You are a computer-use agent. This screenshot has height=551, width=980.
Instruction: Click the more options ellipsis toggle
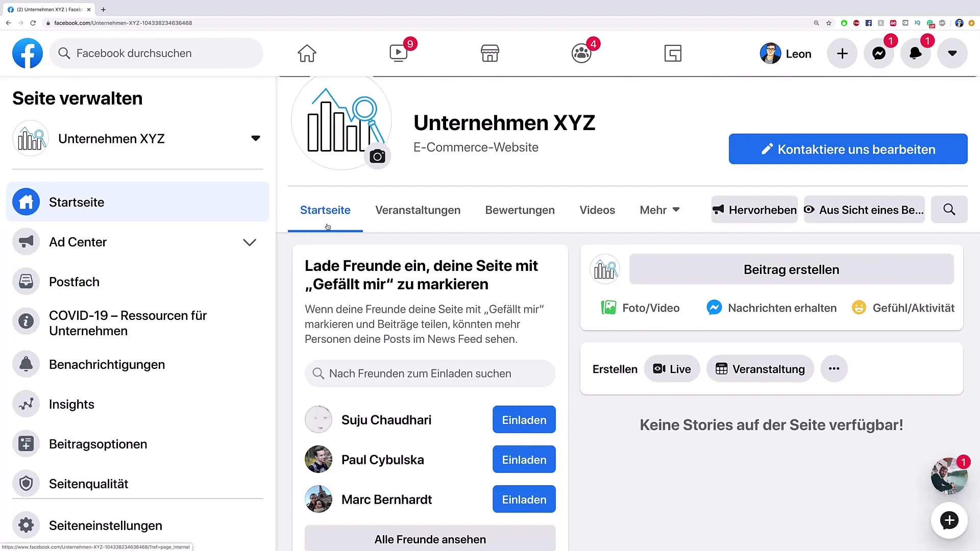834,369
